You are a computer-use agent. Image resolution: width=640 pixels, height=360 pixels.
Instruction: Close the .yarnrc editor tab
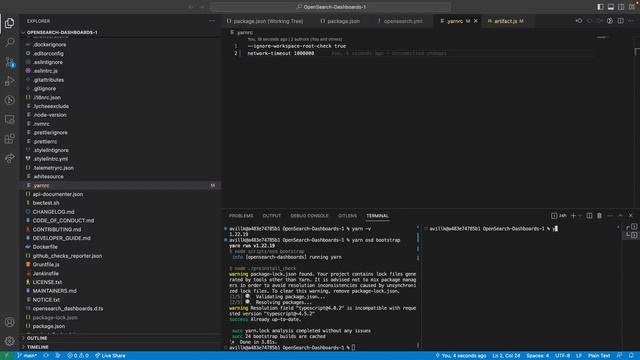tap(476, 21)
